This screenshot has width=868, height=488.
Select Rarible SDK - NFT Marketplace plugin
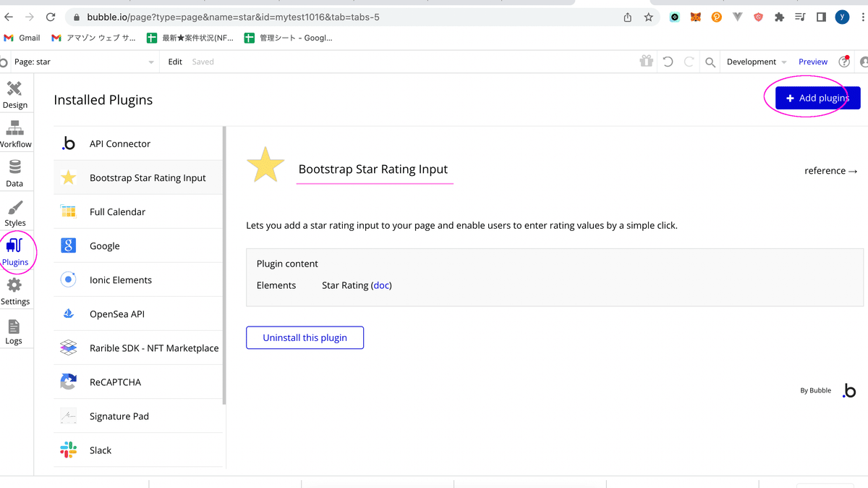[x=138, y=348]
